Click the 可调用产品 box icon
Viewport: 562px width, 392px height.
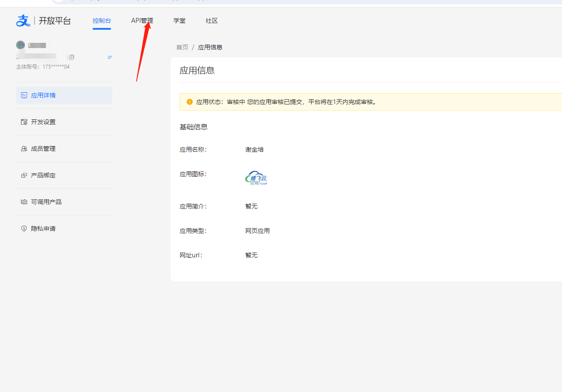[24, 202]
